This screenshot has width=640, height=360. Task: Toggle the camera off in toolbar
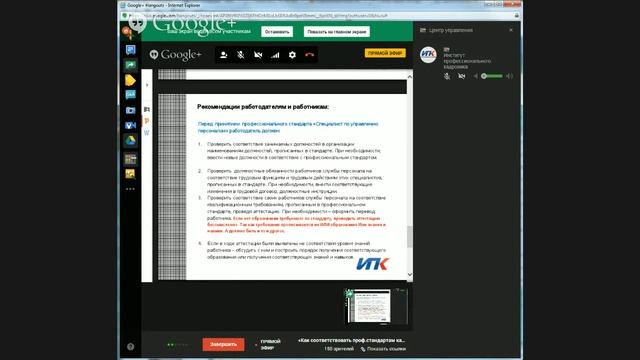258,55
